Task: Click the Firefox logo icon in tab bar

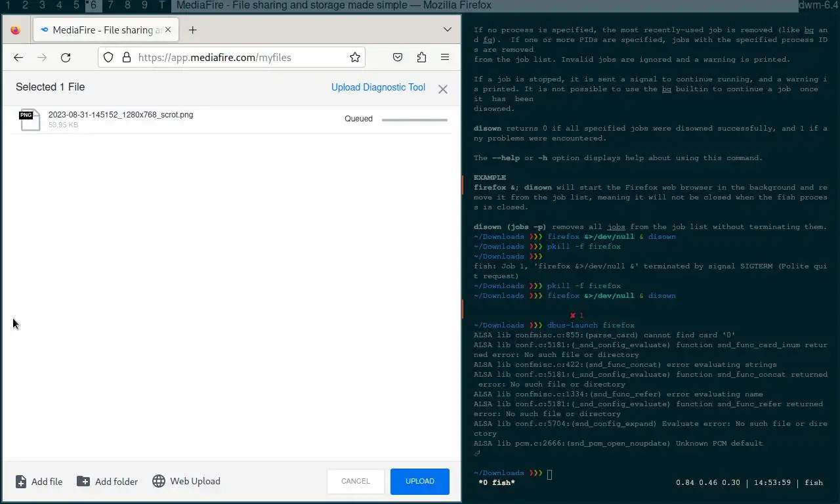Action: (16, 30)
